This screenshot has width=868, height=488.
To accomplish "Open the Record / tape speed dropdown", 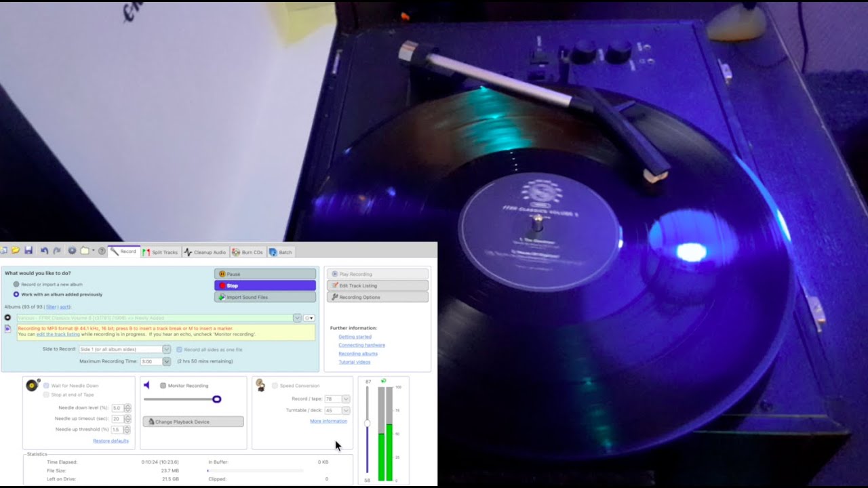I will click(x=346, y=399).
